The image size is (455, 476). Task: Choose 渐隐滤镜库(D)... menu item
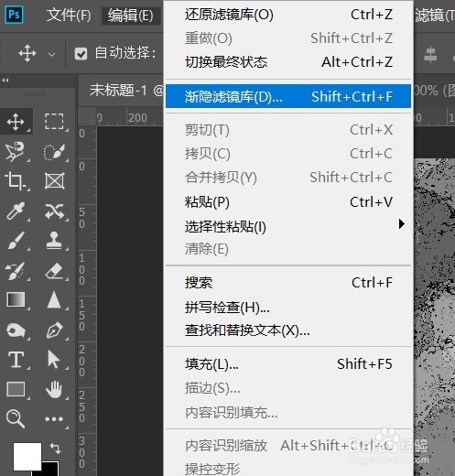288,96
